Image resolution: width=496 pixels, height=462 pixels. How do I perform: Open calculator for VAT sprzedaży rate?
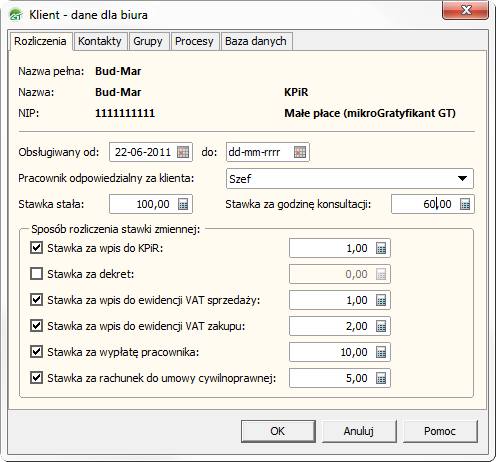click(x=381, y=300)
